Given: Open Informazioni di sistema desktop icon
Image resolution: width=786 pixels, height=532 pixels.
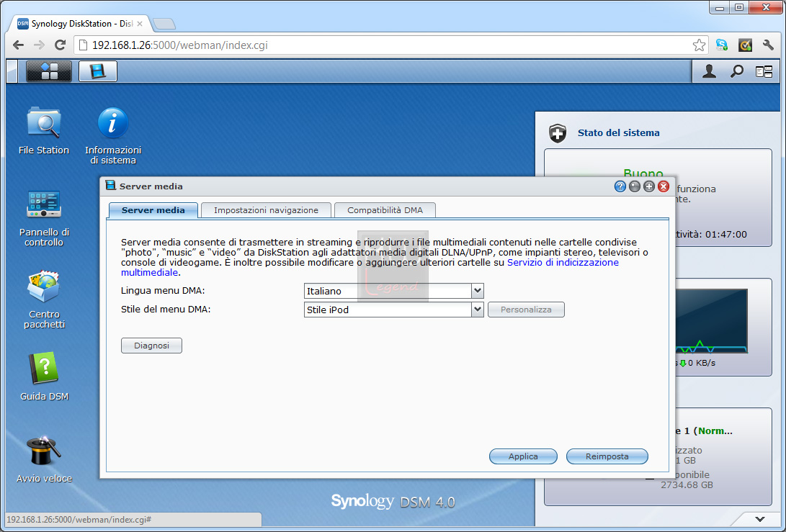Looking at the screenshot, I should click(113, 136).
